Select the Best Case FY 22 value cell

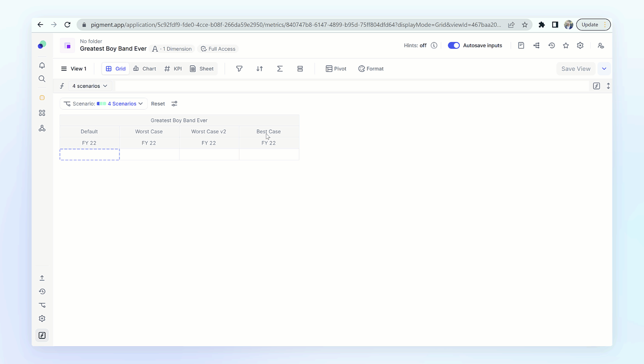tap(269, 154)
